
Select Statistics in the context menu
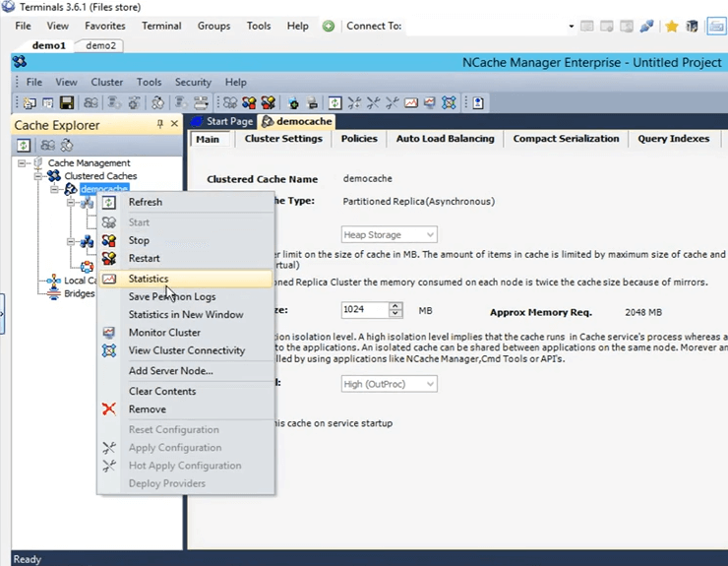point(186,279)
